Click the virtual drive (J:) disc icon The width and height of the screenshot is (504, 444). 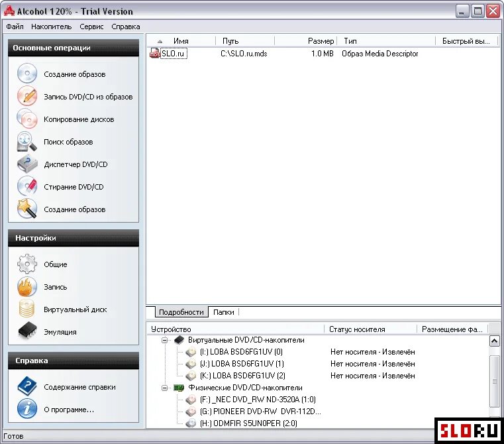coord(191,364)
